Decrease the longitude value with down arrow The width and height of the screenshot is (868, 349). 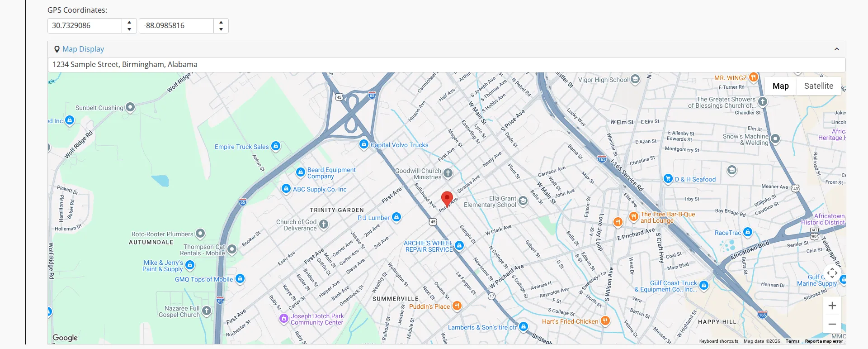[221, 29]
